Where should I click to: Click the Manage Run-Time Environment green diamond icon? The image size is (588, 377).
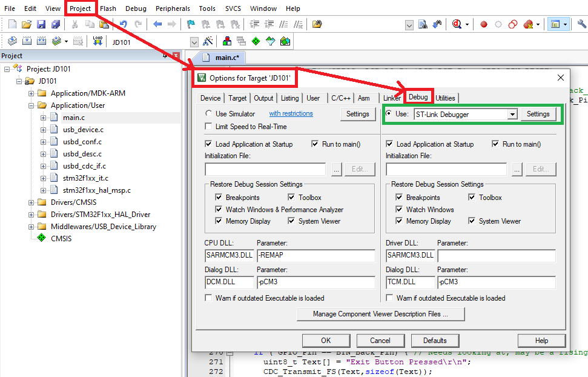(256, 41)
